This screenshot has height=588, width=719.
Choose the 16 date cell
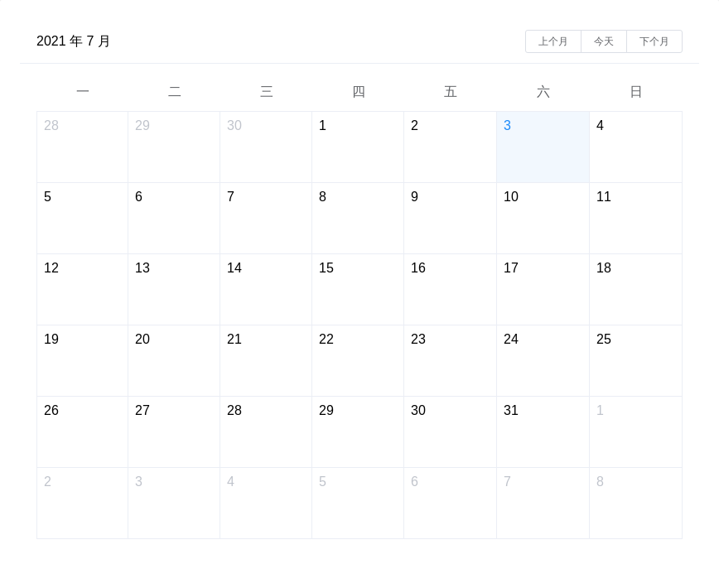click(450, 290)
